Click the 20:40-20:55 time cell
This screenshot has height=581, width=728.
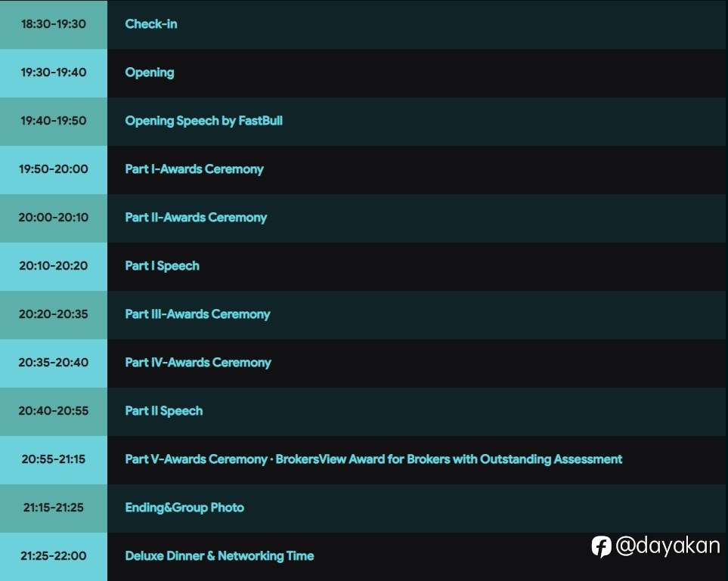tap(54, 411)
